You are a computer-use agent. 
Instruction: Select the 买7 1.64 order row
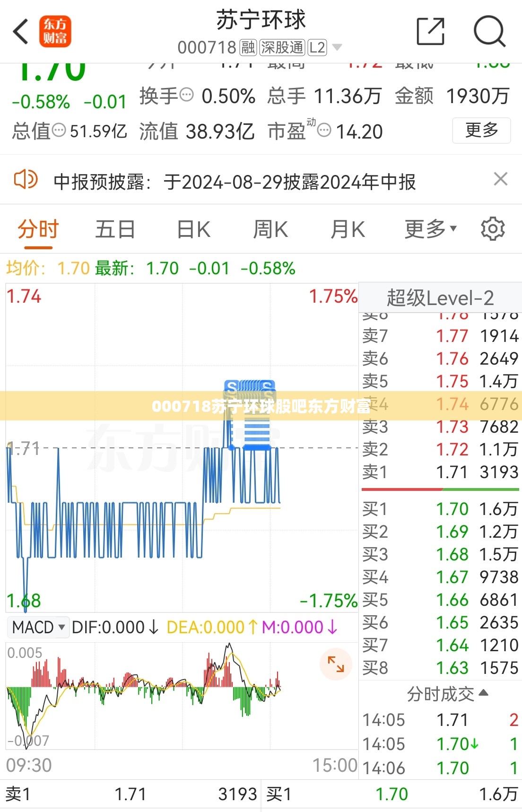pyautogui.click(x=440, y=645)
